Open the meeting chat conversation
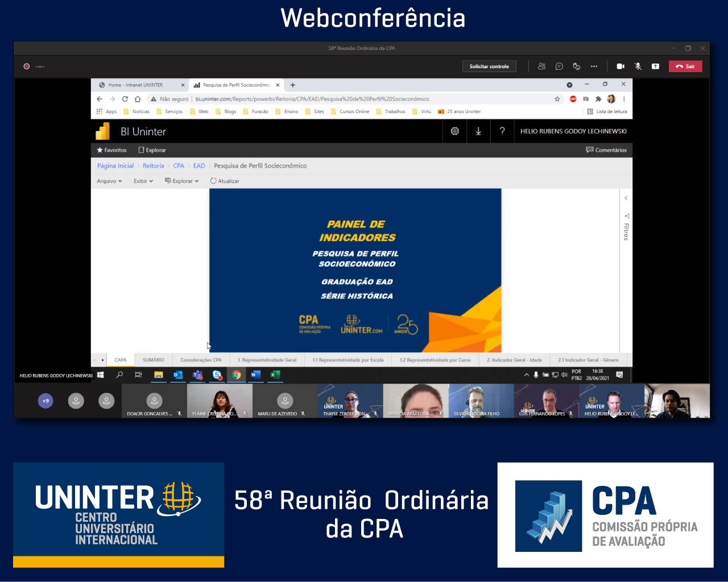Screen dimensions: 728x582 (x=559, y=66)
